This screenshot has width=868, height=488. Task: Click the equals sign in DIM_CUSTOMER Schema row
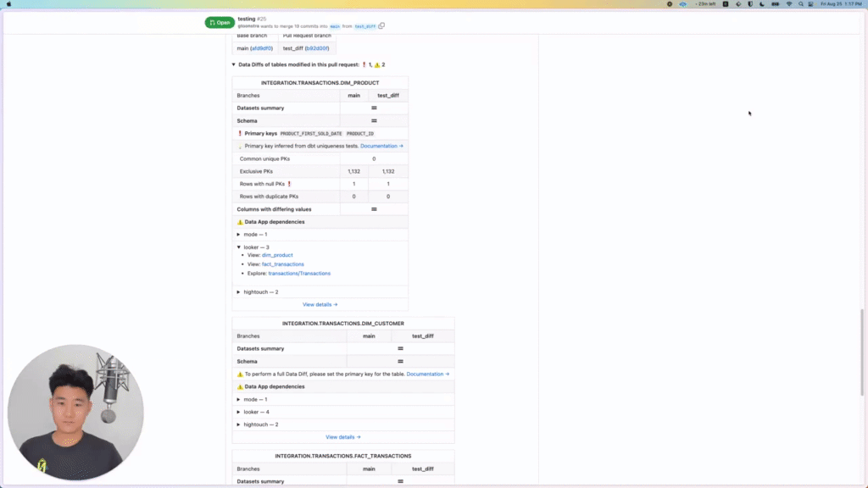tap(400, 361)
